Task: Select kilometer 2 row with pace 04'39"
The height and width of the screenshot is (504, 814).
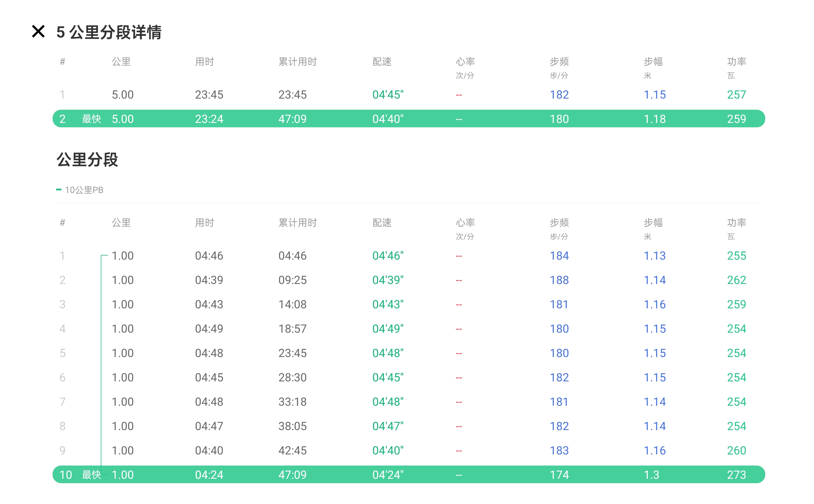Action: pos(408,280)
